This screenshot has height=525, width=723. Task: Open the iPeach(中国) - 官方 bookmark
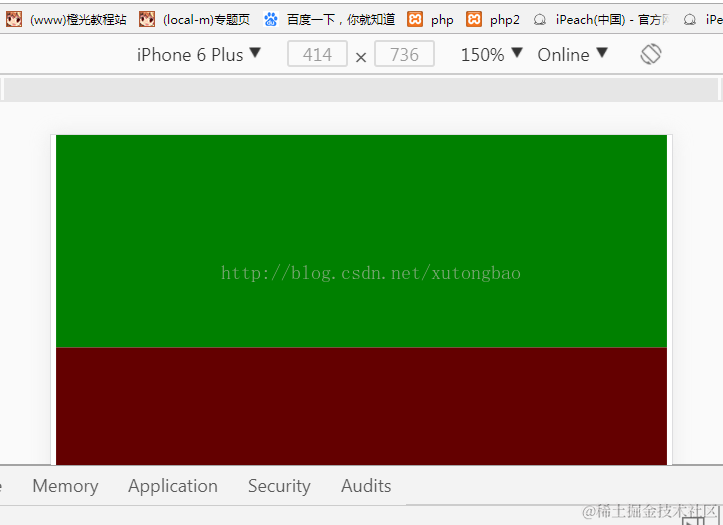click(x=601, y=19)
